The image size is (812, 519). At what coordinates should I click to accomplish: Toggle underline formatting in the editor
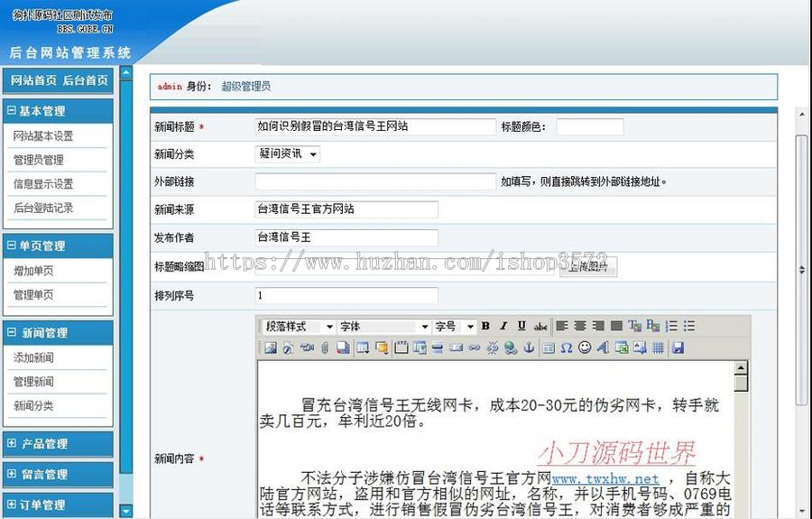click(521, 326)
